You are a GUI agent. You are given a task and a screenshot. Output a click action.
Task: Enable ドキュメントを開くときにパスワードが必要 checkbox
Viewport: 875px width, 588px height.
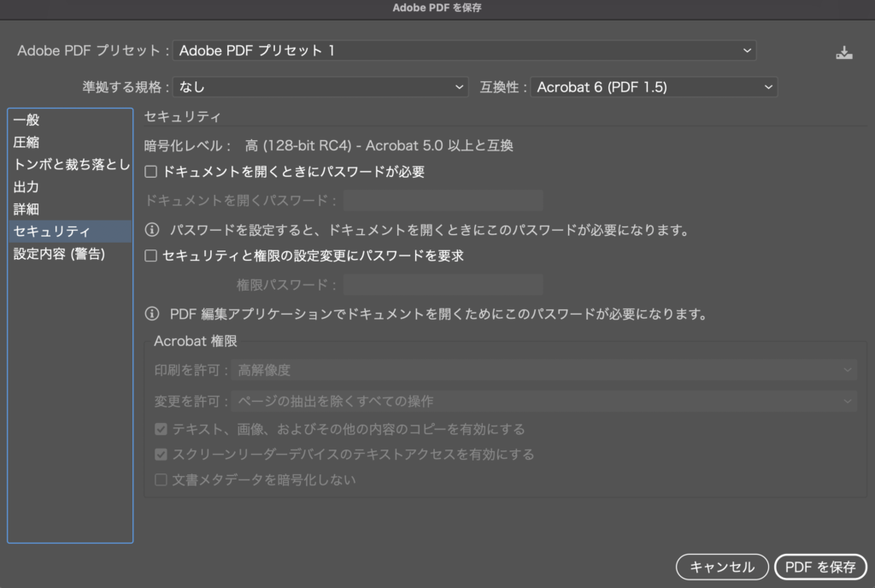coord(151,172)
